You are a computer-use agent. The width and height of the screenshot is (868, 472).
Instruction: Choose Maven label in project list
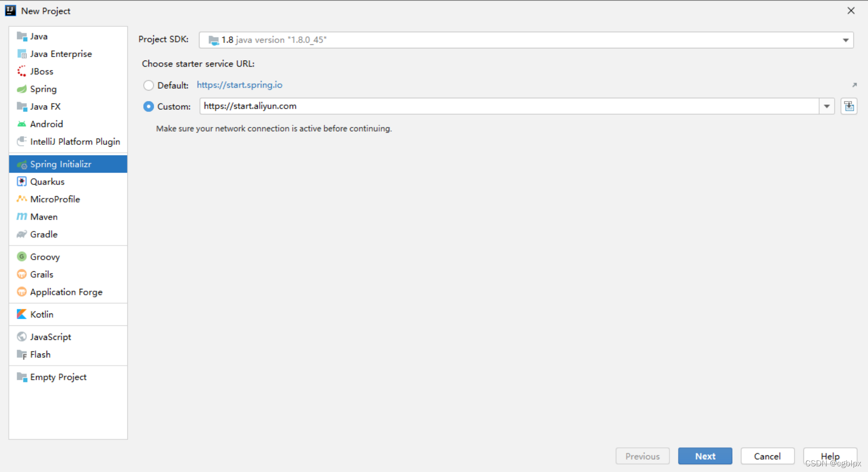point(44,216)
